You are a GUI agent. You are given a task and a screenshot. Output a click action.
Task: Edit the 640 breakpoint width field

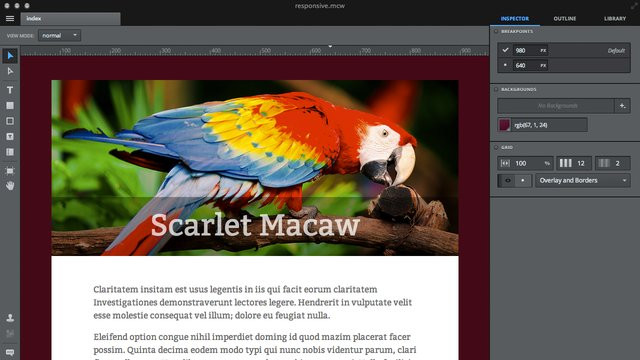(530, 65)
